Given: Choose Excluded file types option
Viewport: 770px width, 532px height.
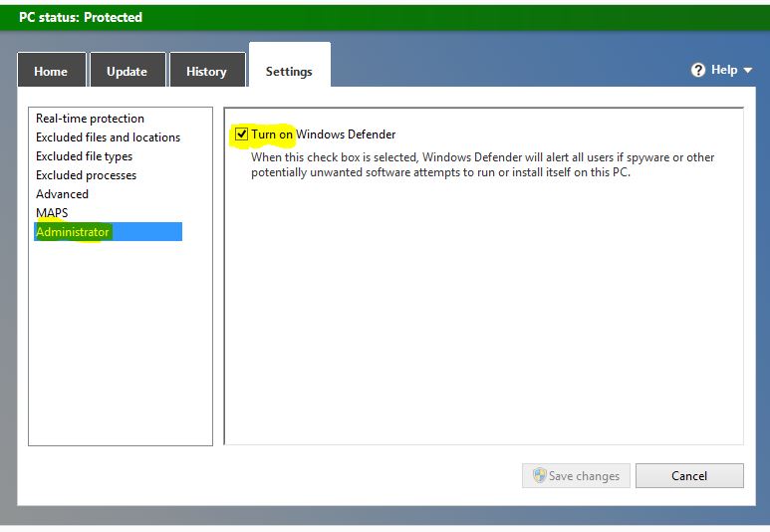Looking at the screenshot, I should [x=84, y=156].
